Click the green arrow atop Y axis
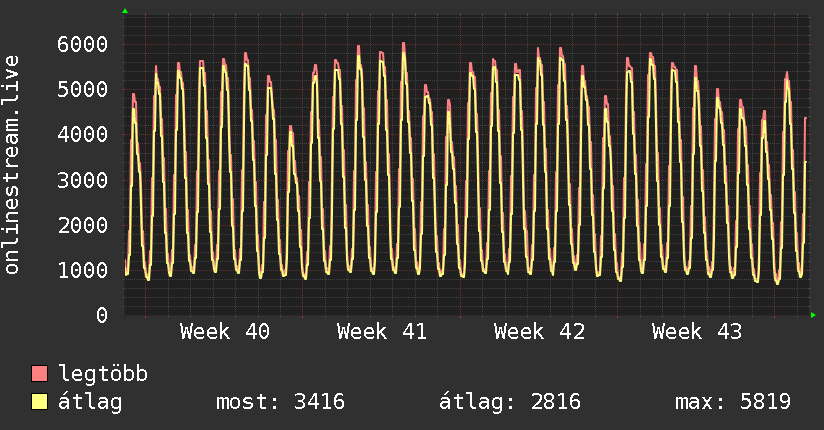 [125, 11]
